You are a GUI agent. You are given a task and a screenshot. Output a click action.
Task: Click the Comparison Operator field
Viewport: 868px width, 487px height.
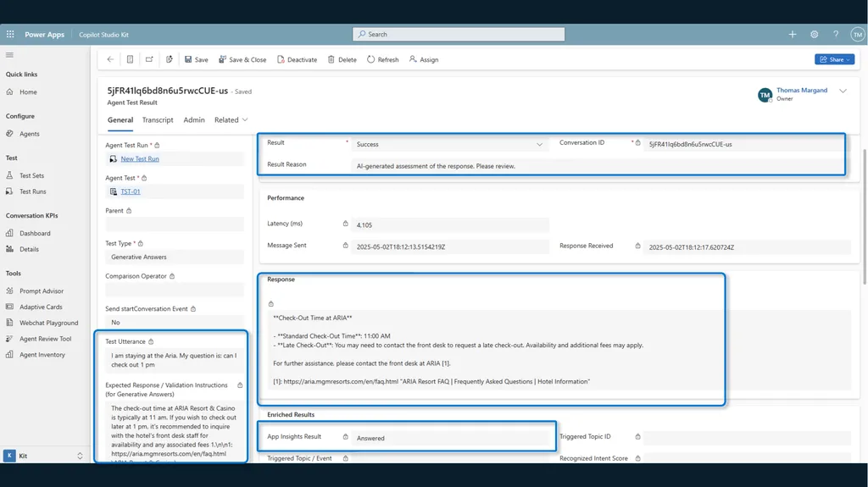pyautogui.click(x=175, y=290)
